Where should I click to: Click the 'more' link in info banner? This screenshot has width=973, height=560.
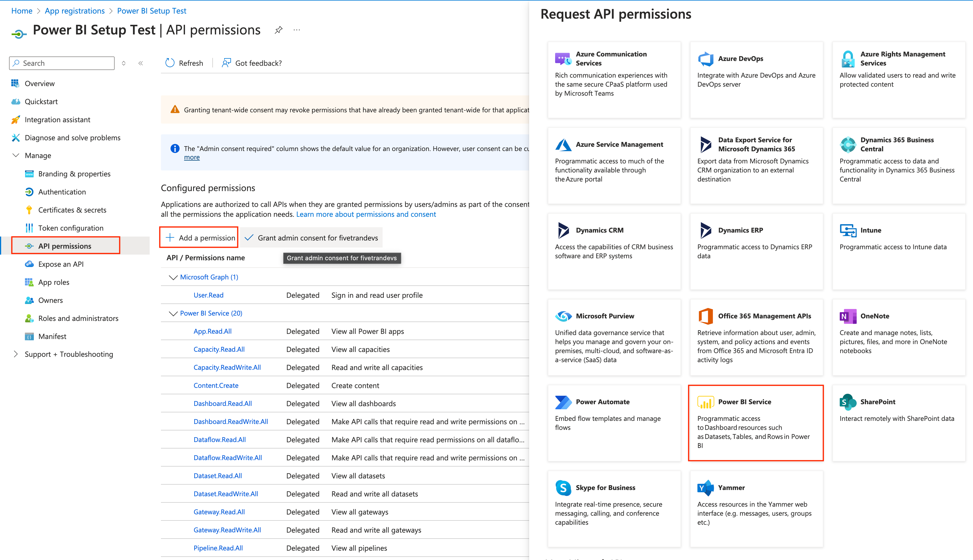(192, 157)
